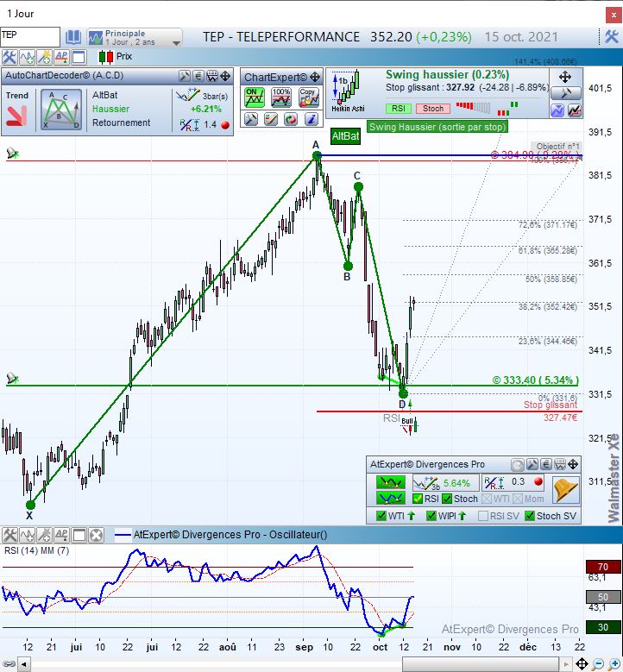Image resolution: width=623 pixels, height=672 pixels.
Task: Click the ChartExpert 100% zoom icon
Action: tap(281, 97)
